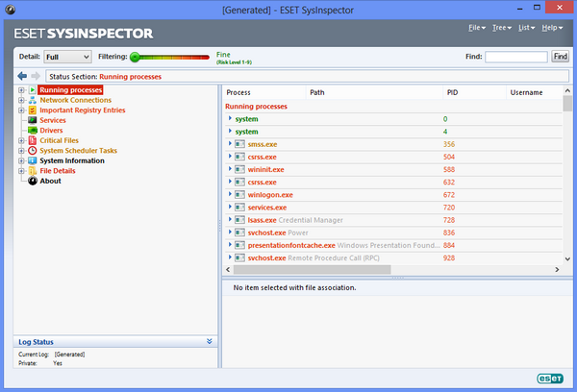Click the red end of filtering slider
This screenshot has width=577, height=392.
[204, 57]
